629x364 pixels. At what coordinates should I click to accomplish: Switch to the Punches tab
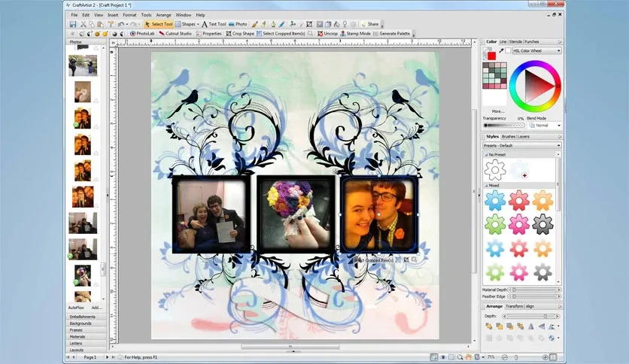point(531,41)
